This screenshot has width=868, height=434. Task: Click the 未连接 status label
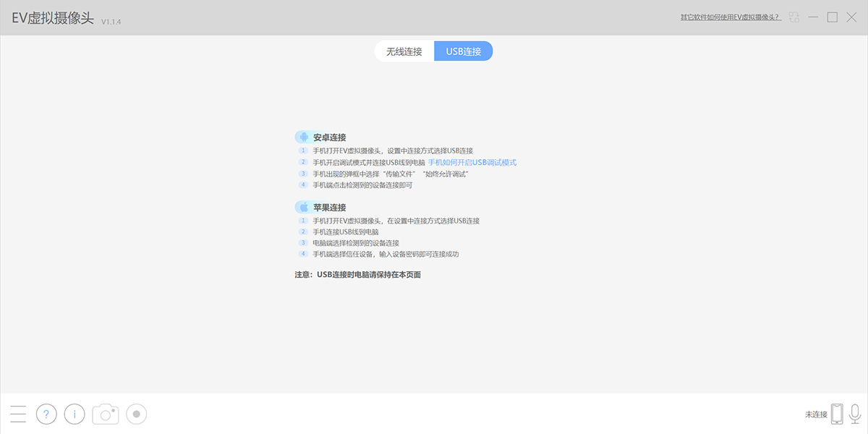click(x=816, y=414)
